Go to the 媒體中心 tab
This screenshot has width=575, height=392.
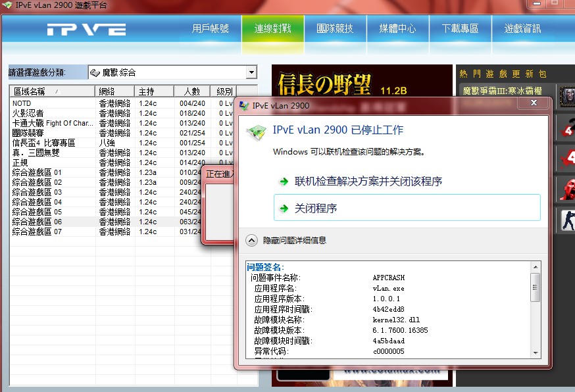tap(397, 28)
